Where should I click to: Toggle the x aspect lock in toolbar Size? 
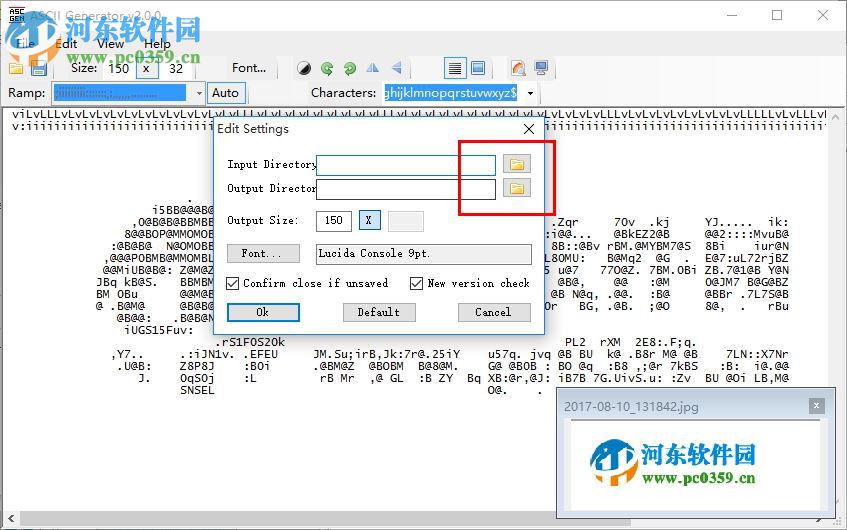(x=146, y=69)
